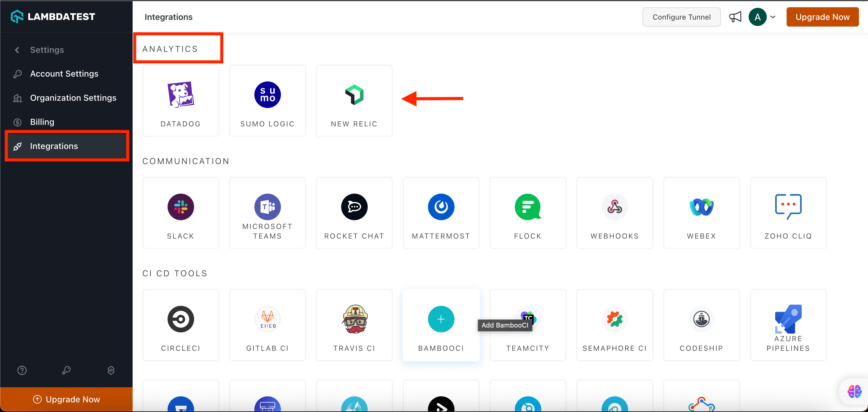
Task: Open Organization Settings menu item
Action: pyautogui.click(x=73, y=98)
